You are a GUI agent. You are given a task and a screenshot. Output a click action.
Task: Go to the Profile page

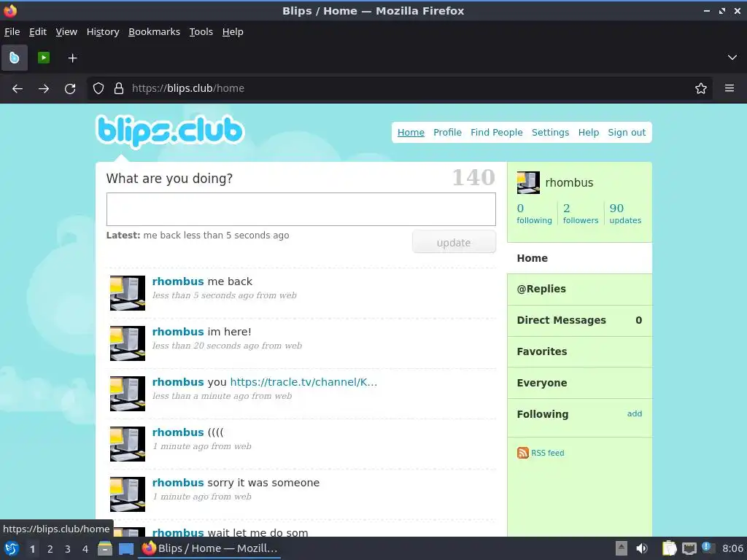447,133
